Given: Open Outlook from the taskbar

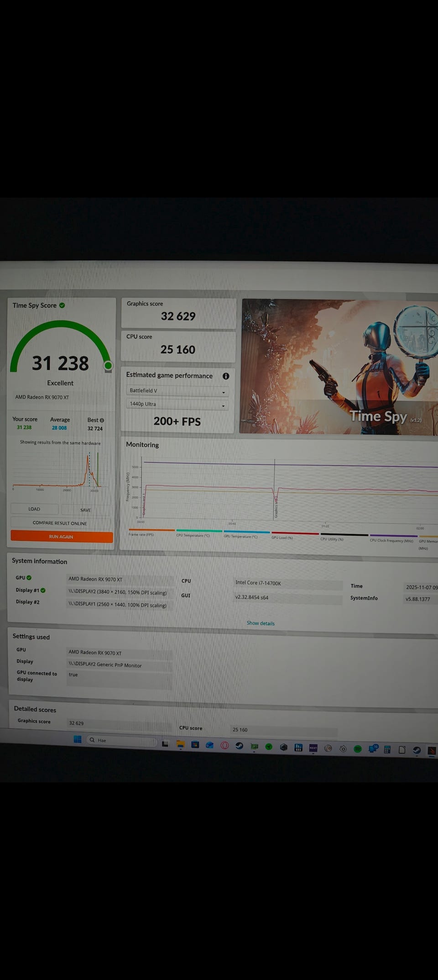Looking at the screenshot, I should pos(209,745).
